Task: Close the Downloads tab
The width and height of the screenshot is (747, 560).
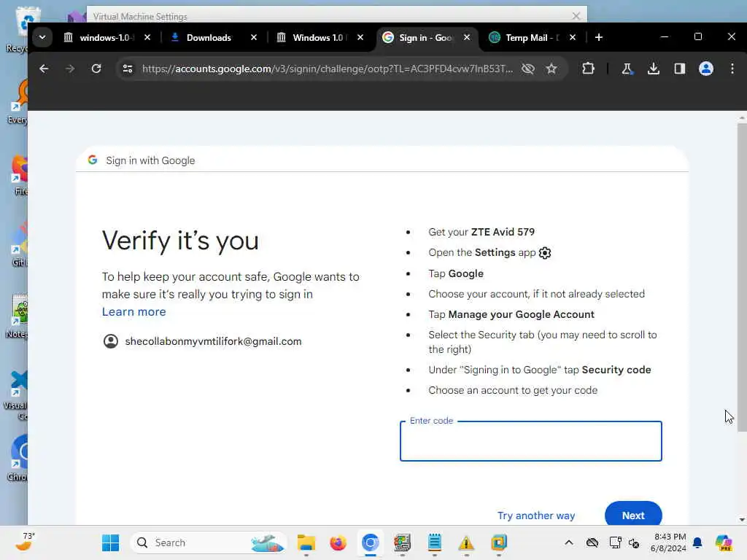Action: [254, 37]
